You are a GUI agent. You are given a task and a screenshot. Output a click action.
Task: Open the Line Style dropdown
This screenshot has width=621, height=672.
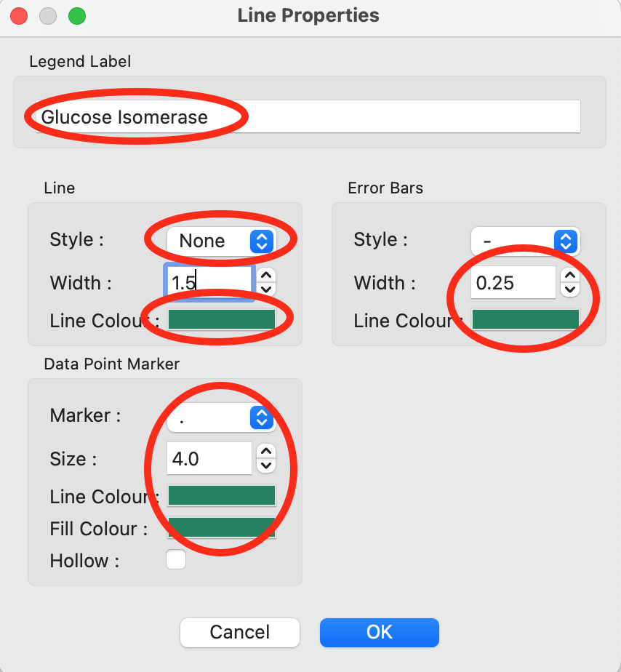coord(222,241)
